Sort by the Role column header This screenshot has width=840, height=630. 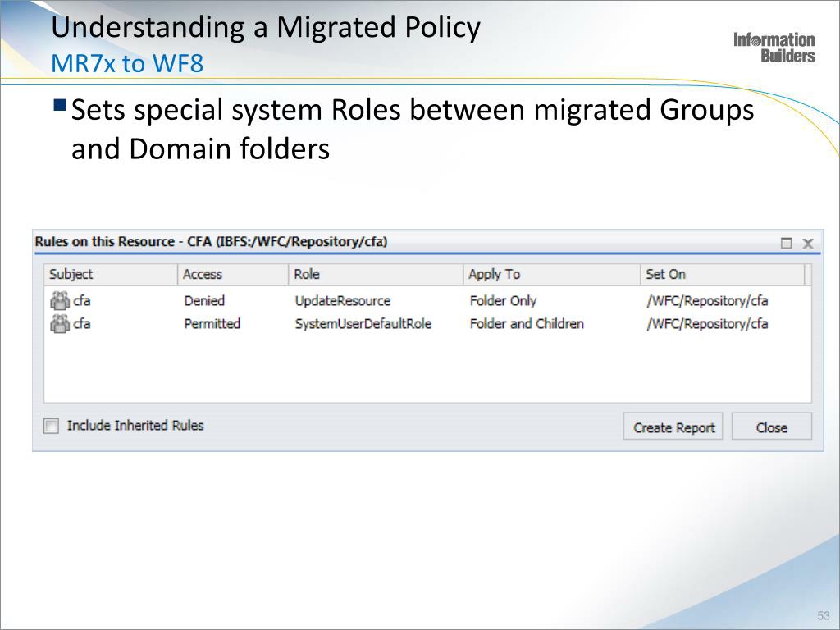[x=376, y=274]
